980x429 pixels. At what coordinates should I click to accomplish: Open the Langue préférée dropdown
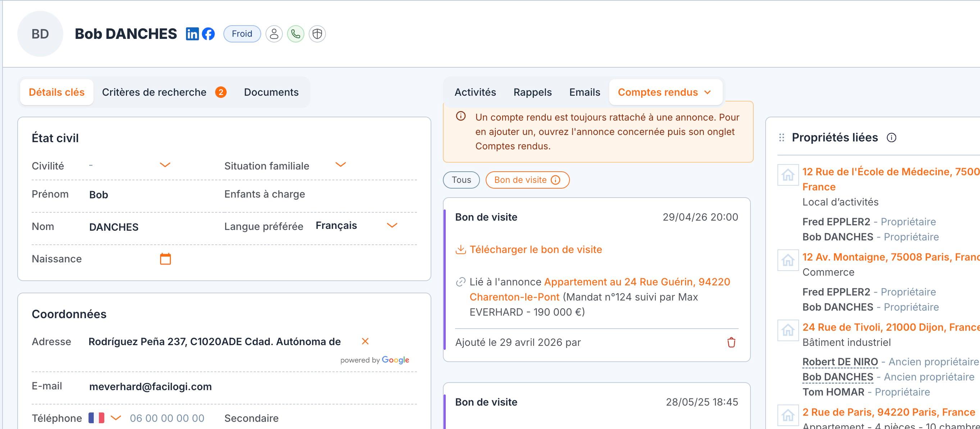point(392,225)
